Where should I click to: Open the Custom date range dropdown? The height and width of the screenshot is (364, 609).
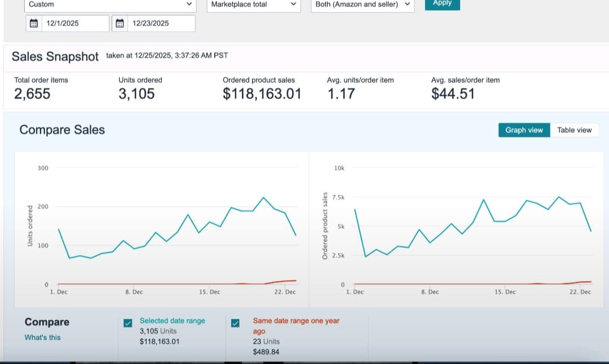pyautogui.click(x=111, y=5)
